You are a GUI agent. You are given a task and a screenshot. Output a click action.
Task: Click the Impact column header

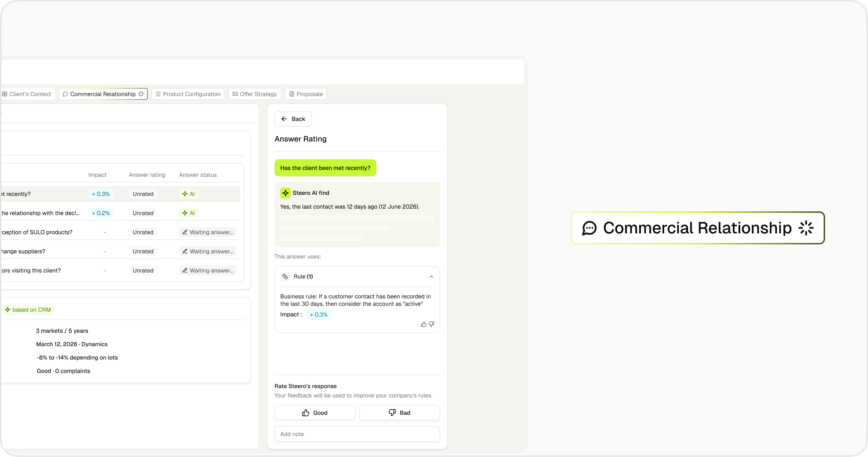(x=97, y=175)
